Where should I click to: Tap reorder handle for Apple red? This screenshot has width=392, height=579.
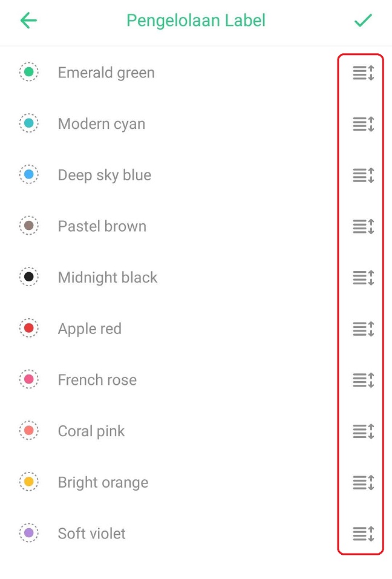pos(364,329)
